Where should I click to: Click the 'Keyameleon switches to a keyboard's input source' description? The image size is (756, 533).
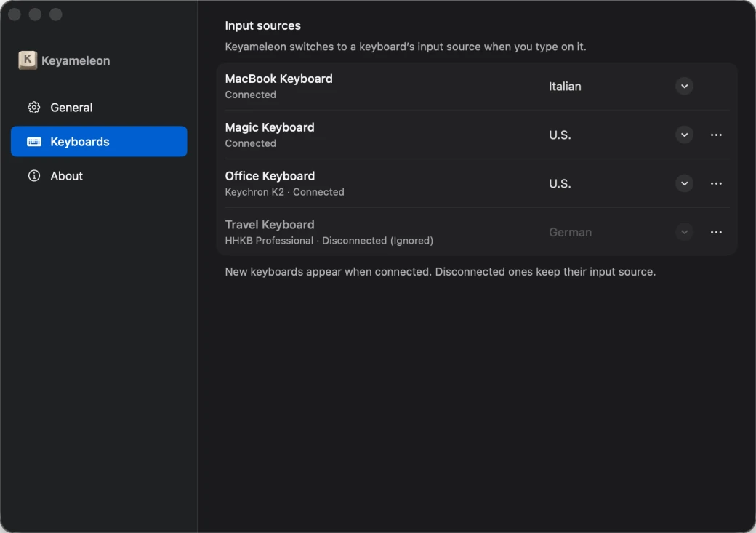pyautogui.click(x=406, y=47)
